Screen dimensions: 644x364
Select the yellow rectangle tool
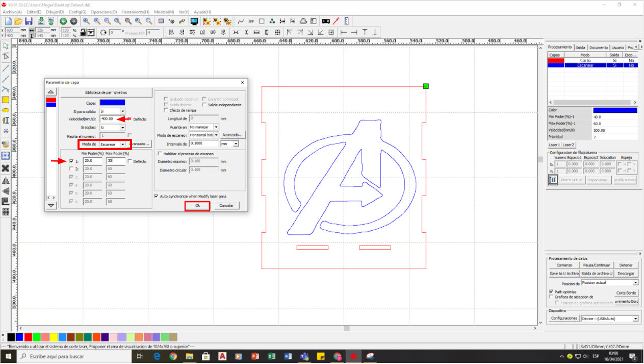(6, 100)
